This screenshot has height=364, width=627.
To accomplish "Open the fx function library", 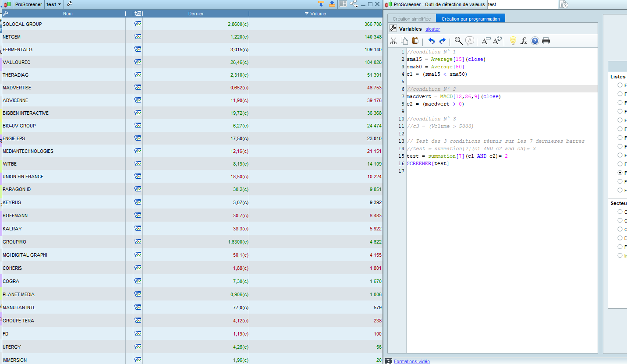I will [x=524, y=41].
